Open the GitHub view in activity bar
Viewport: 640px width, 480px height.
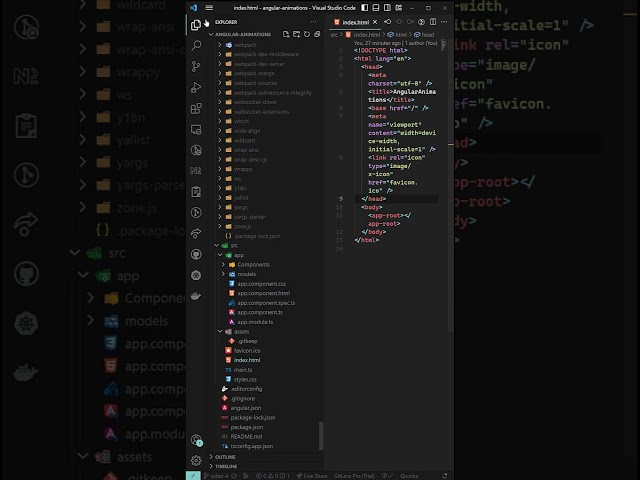coord(196,254)
